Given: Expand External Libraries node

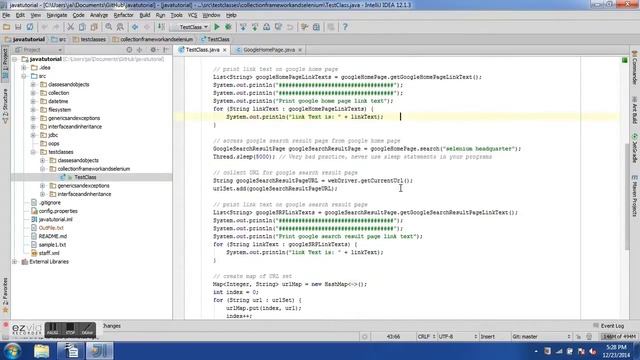Looking at the screenshot, I should pos(15,262).
